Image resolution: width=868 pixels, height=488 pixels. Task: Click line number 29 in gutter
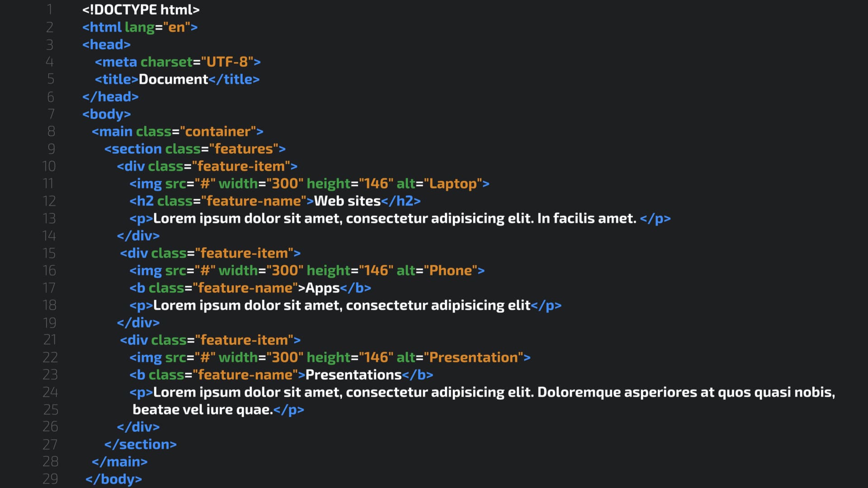click(50, 479)
